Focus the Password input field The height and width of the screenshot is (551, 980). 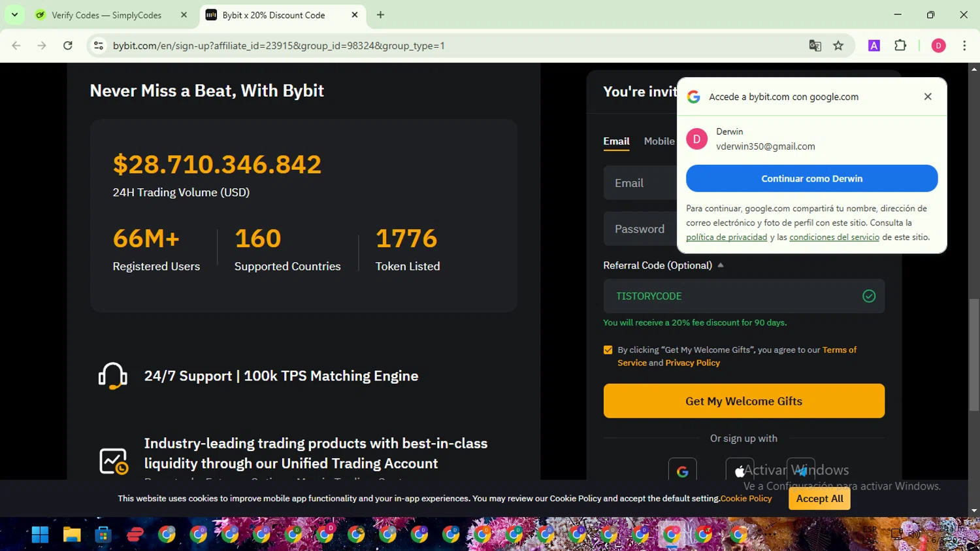[640, 229]
